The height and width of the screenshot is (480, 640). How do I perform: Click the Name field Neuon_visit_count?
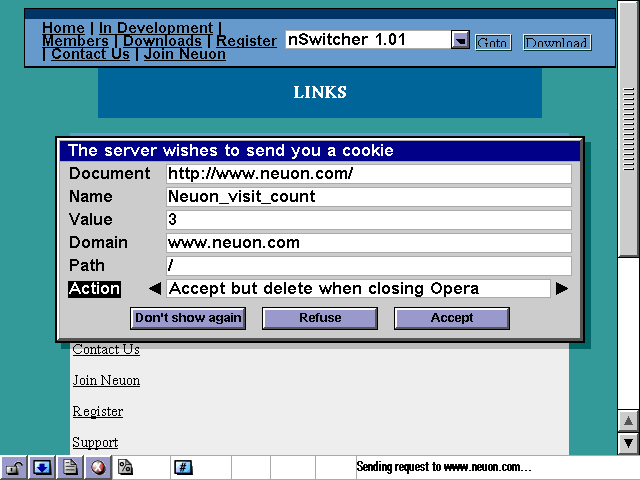[369, 197]
